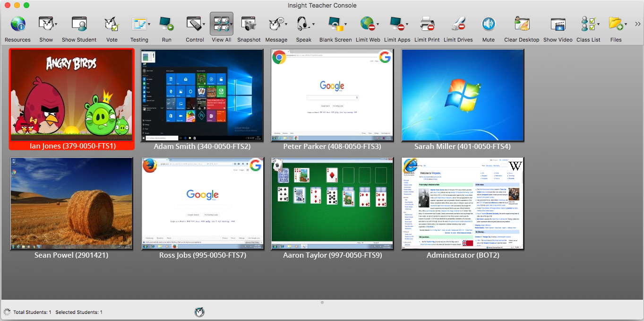Open the dropdown arrow beside Limit Web
Viewport: 644px width, 321px height.
[x=378, y=24]
